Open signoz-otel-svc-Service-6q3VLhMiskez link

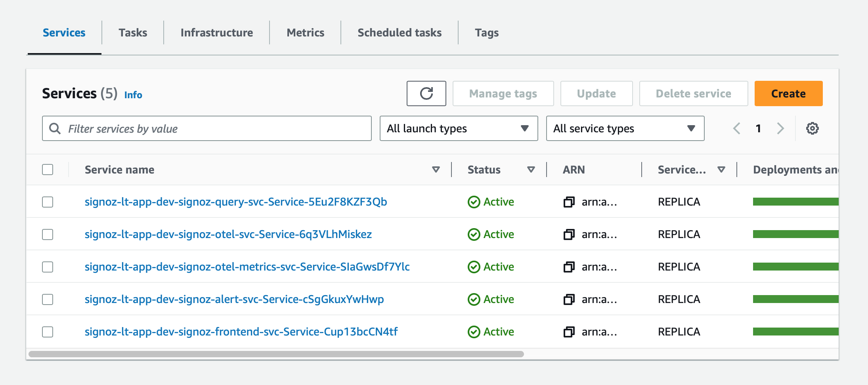coord(228,234)
